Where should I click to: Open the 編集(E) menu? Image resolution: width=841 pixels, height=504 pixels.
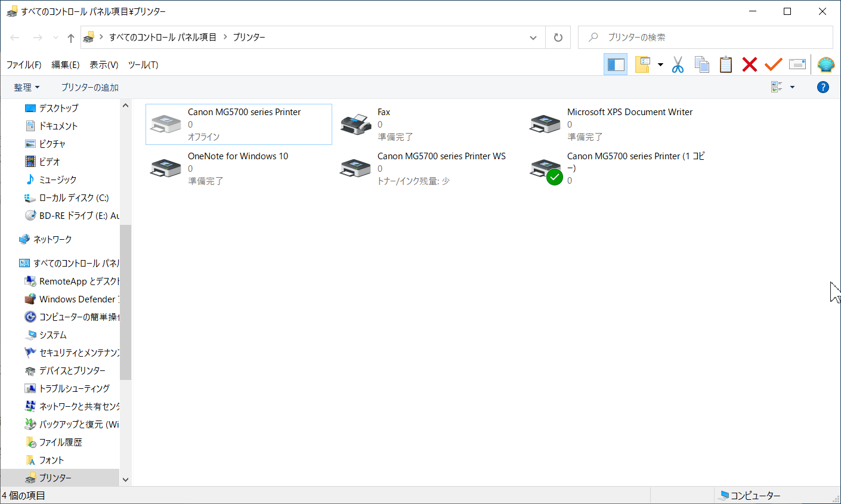point(66,64)
